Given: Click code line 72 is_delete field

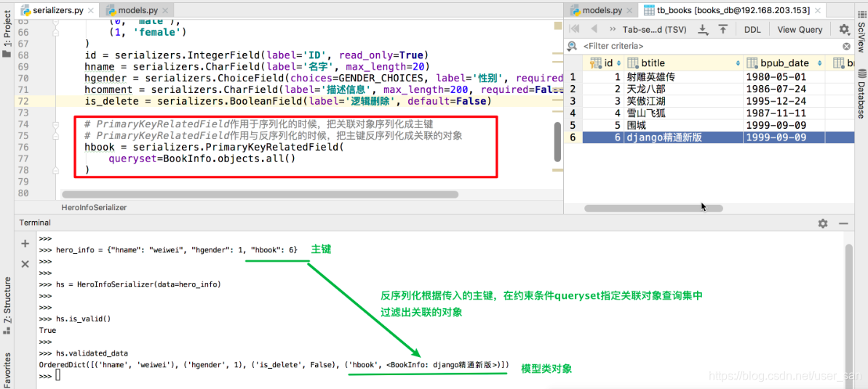Looking at the screenshot, I should (288, 101).
